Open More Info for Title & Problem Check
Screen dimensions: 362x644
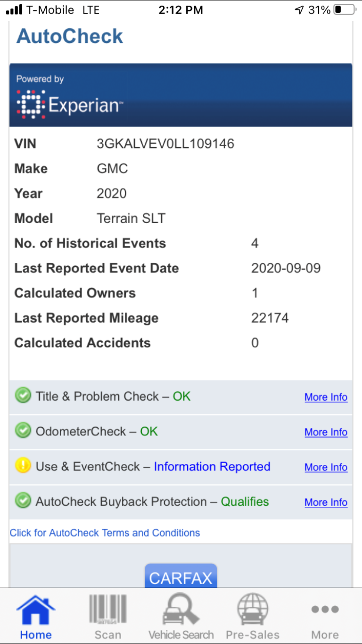click(326, 397)
